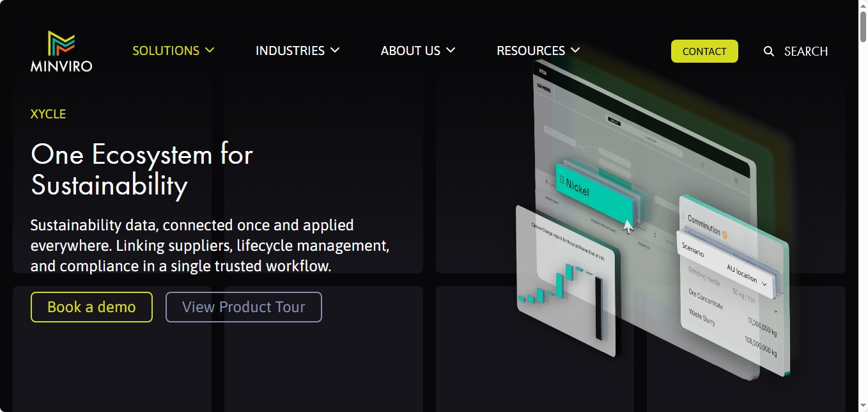Image resolution: width=868 pixels, height=412 pixels.
Task: Click the SEARCH text label
Action: (x=806, y=51)
